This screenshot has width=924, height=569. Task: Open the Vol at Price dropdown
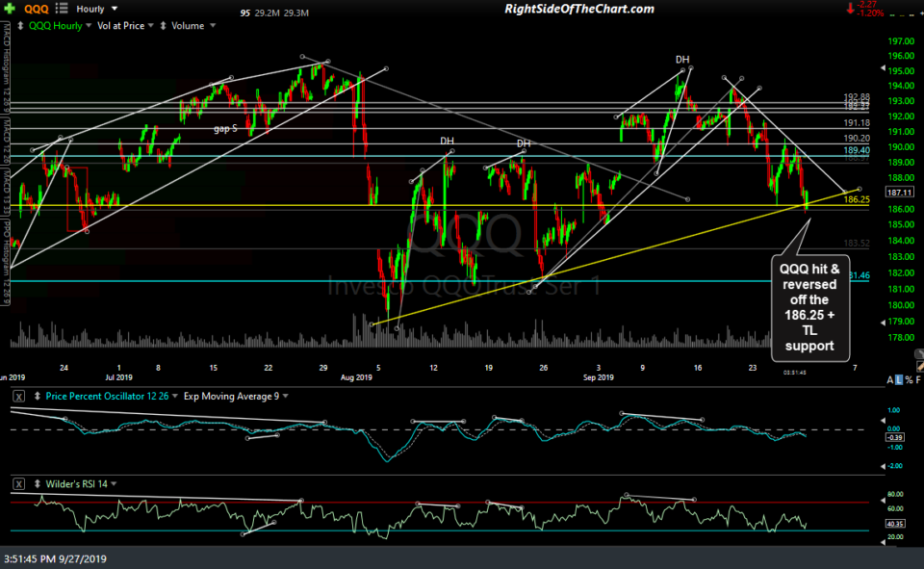(x=151, y=25)
